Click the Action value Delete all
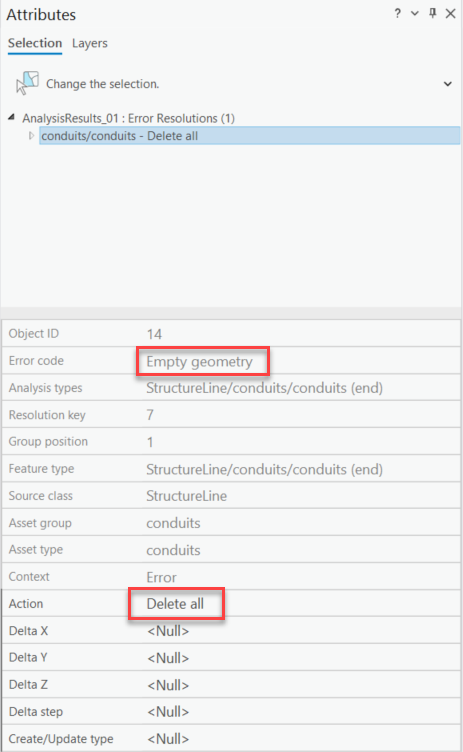The width and height of the screenshot is (463, 752). 175,604
